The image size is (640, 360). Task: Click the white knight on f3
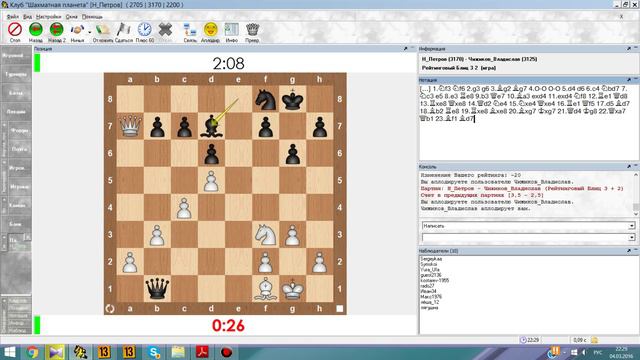265,234
